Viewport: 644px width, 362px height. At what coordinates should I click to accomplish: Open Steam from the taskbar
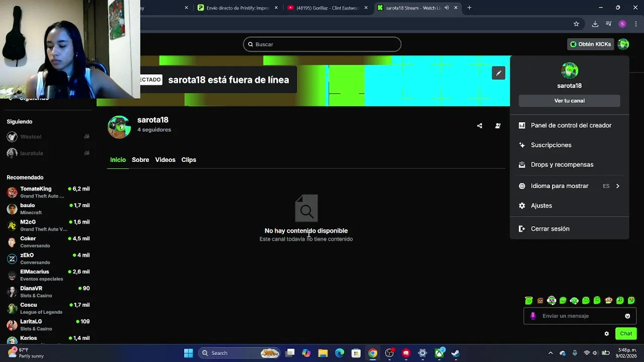coord(456,353)
